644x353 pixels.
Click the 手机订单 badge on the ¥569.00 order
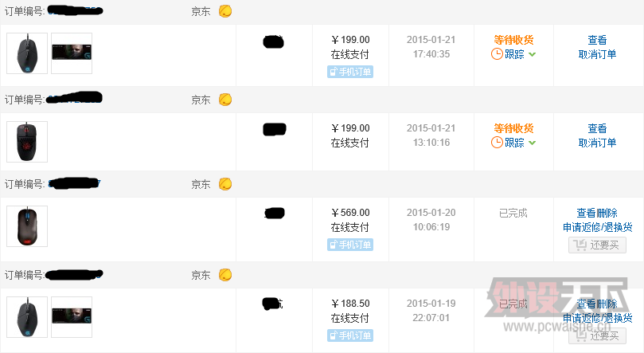350,245
